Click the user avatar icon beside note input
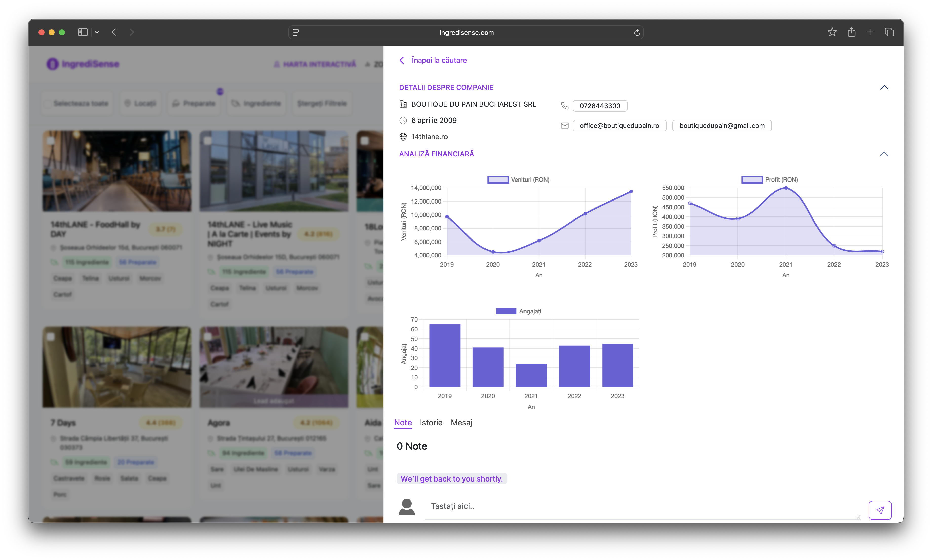 406,507
